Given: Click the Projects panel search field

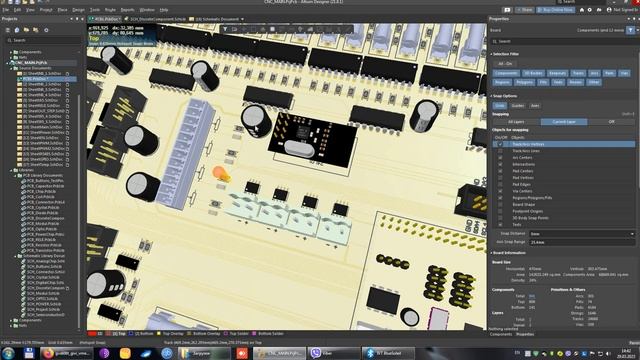Looking at the screenshot, I should point(42,40).
